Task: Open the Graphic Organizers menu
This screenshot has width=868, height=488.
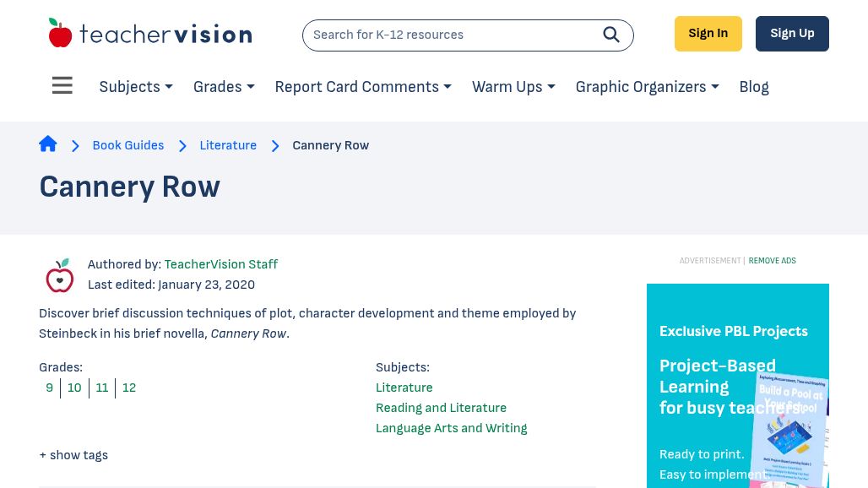Action: (647, 87)
